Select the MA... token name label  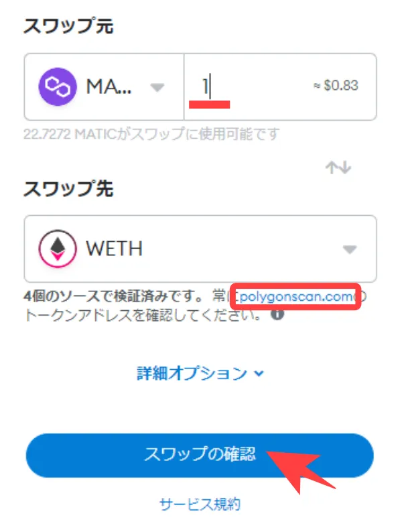pyautogui.click(x=109, y=86)
